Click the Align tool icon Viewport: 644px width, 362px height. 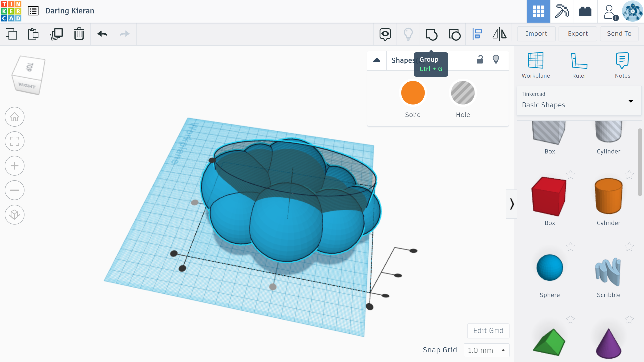pos(477,34)
